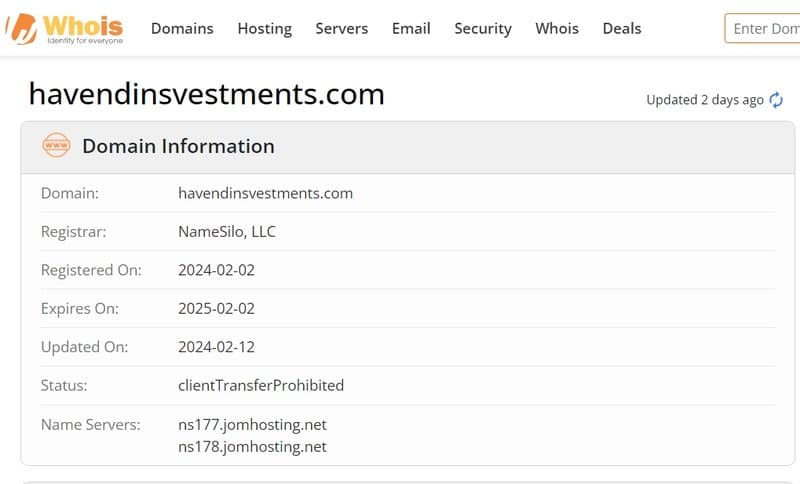This screenshot has width=800, height=484.
Task: Click the ns178.jomhosting.net name server
Action: tap(253, 447)
